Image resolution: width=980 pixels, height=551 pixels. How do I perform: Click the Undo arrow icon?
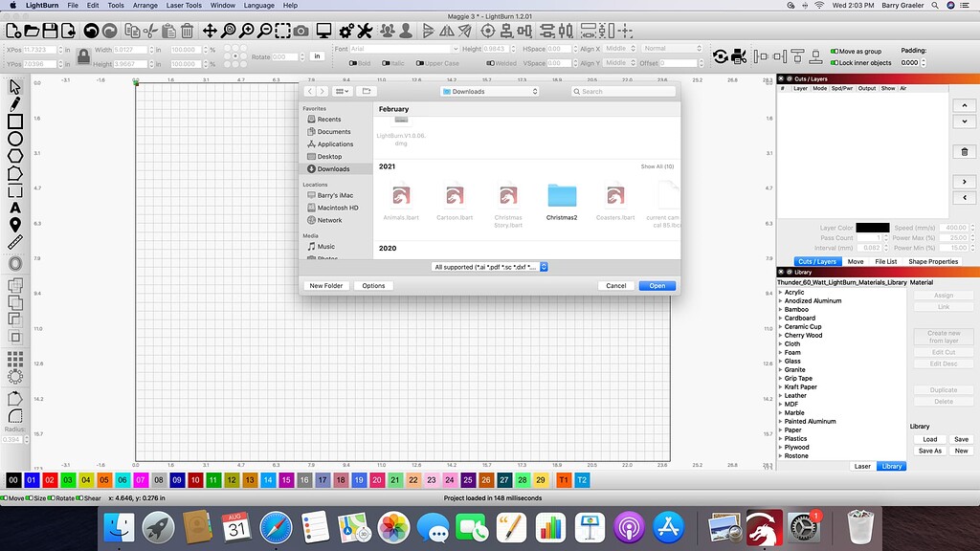click(x=91, y=31)
